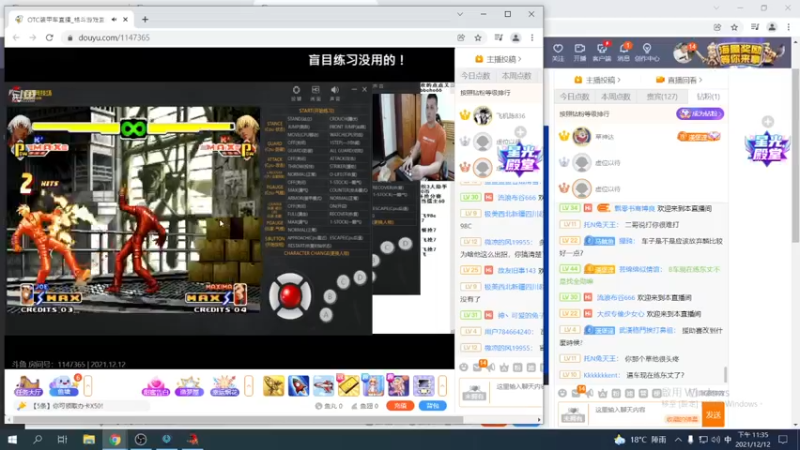Open File Explorer from taskbar

(x=89, y=439)
